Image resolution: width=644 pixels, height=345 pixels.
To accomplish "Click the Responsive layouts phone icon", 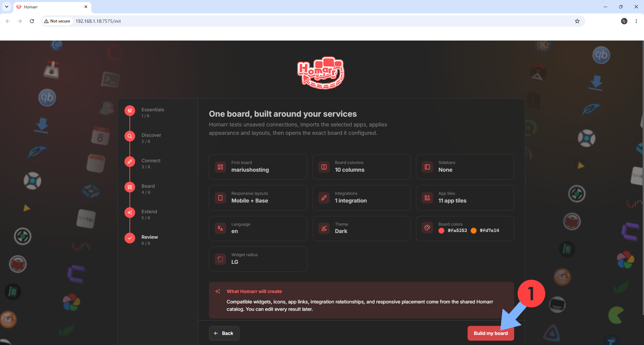I will click(220, 198).
